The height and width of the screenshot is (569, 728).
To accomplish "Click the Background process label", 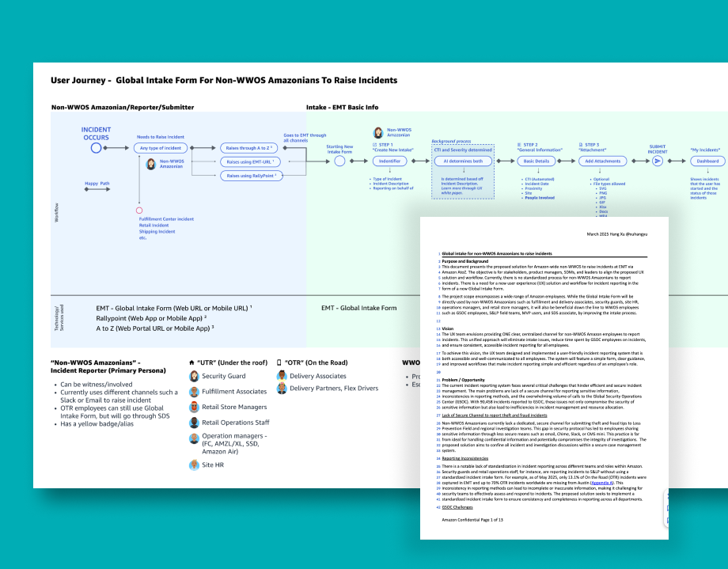I will coord(451,141).
